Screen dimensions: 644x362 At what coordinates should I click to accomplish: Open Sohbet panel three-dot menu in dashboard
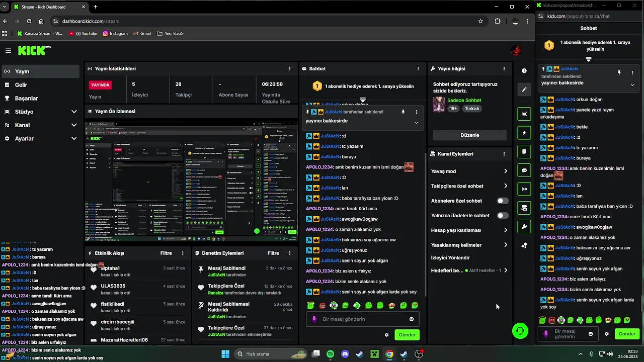click(x=418, y=68)
